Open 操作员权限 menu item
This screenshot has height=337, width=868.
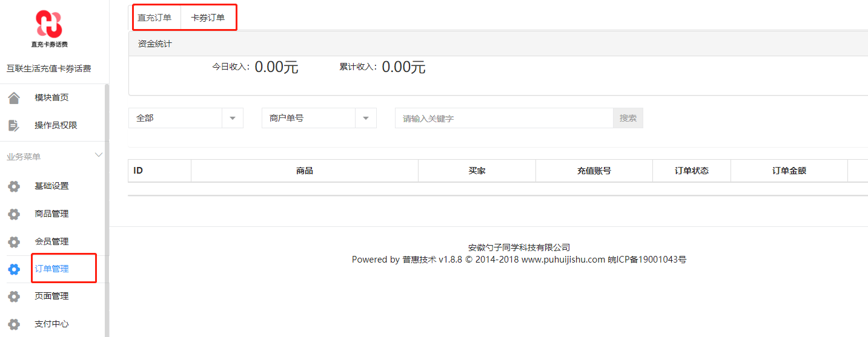(x=56, y=125)
